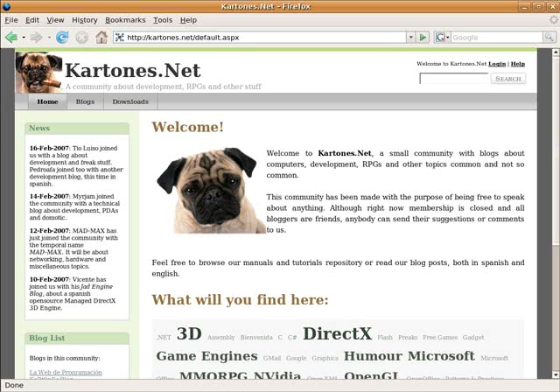Click the Firefox window menu icon

tap(6, 6)
